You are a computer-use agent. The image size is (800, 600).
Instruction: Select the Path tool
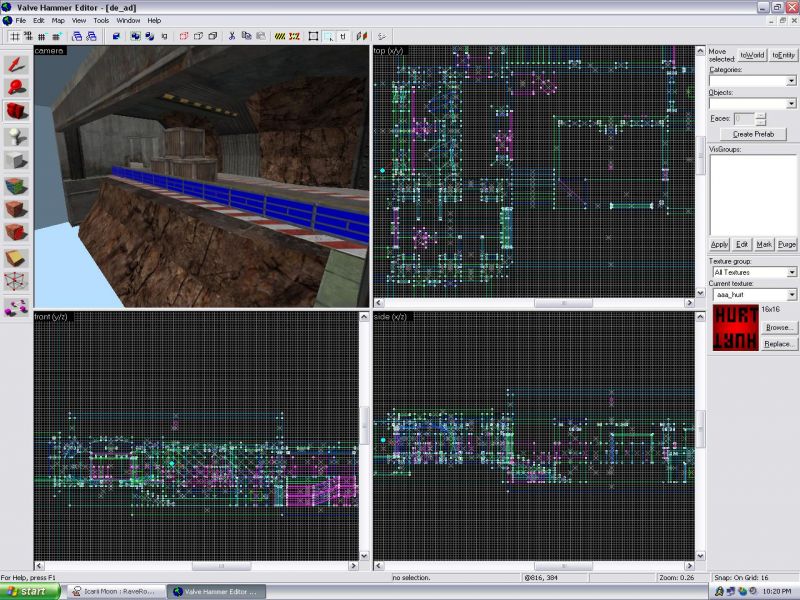pyautogui.click(x=16, y=305)
